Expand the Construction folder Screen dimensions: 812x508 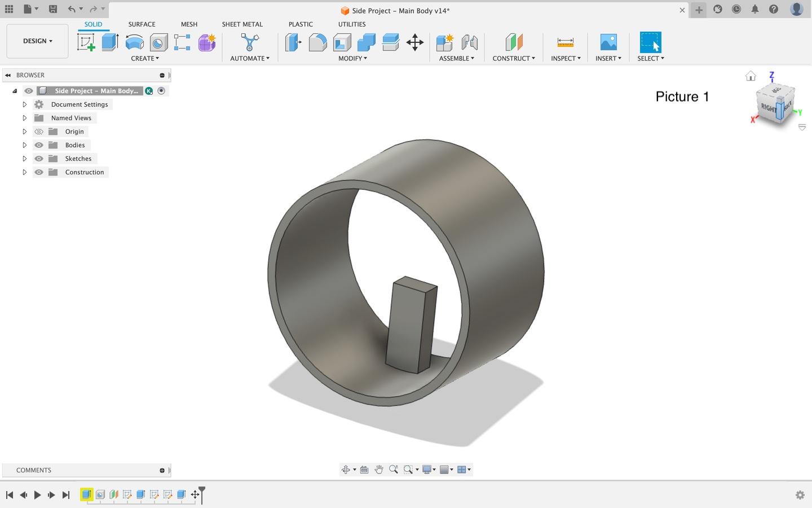point(24,172)
